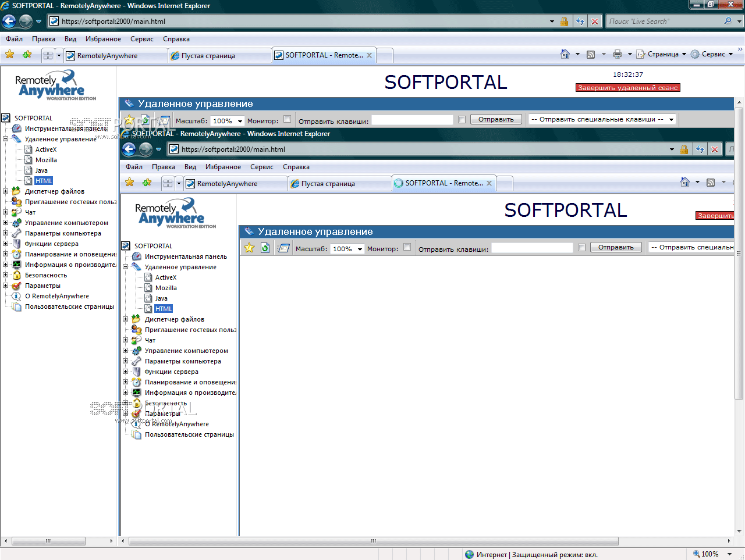This screenshot has height=560, width=745.
Task: Click the outer Отправить button
Action: 496,120
